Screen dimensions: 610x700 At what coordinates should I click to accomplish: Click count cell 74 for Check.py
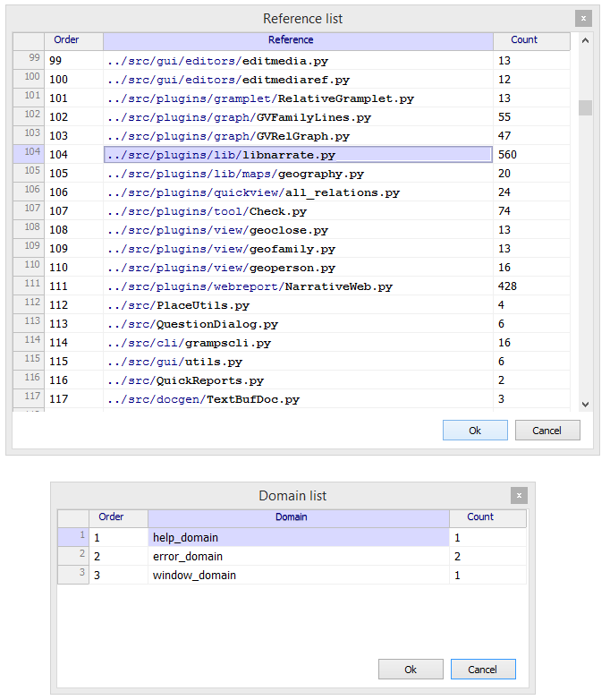click(x=531, y=211)
